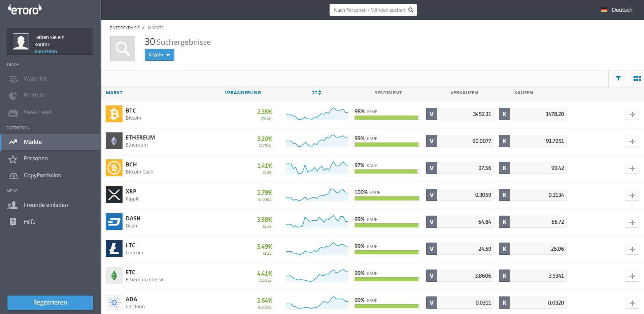The image size is (644, 314).
Task: Click BTC buy button 3478.20
Action: pos(533,114)
